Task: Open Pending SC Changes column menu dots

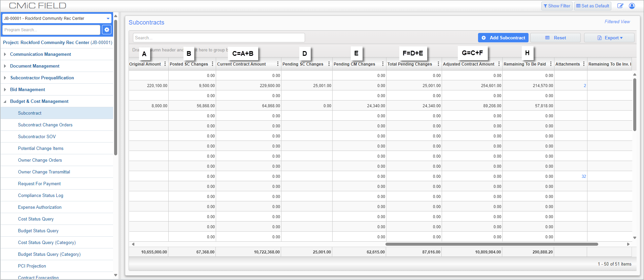Action: [x=329, y=64]
